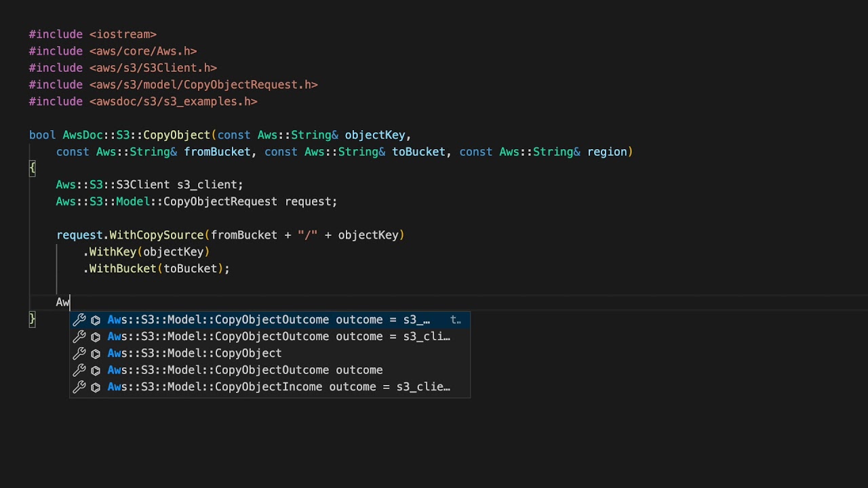Click cube icon beside CopyObjectIncome suggestion
This screenshot has height=488, width=868.
coord(96,388)
